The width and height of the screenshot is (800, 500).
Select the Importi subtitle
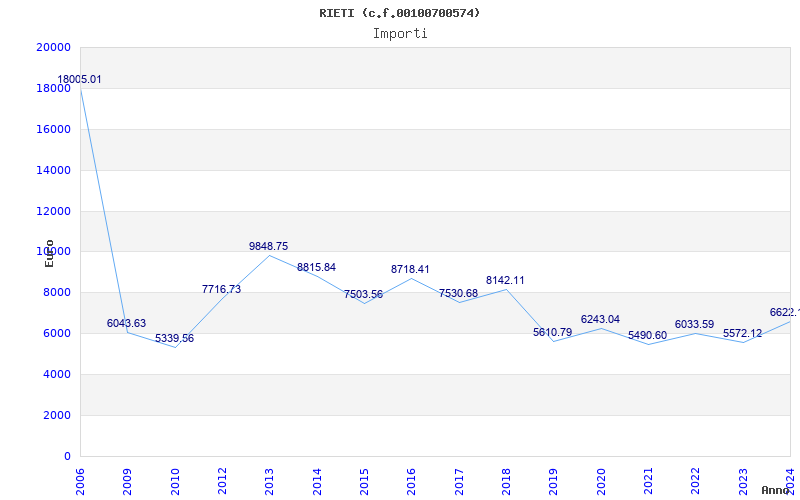tap(400, 34)
